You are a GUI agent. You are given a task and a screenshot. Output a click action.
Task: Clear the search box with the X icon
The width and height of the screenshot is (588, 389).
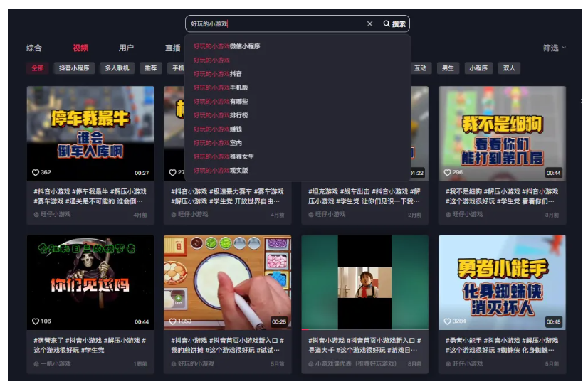(369, 24)
